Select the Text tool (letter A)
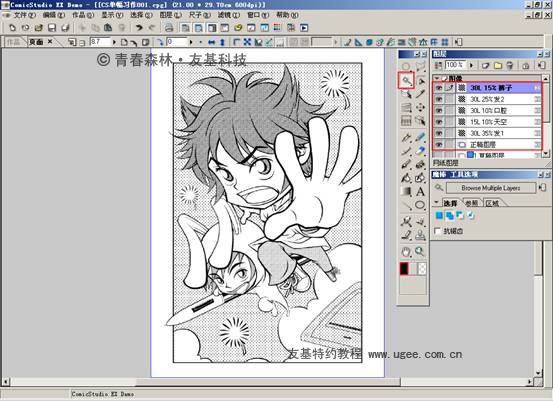The width and height of the screenshot is (553, 401). click(x=420, y=192)
